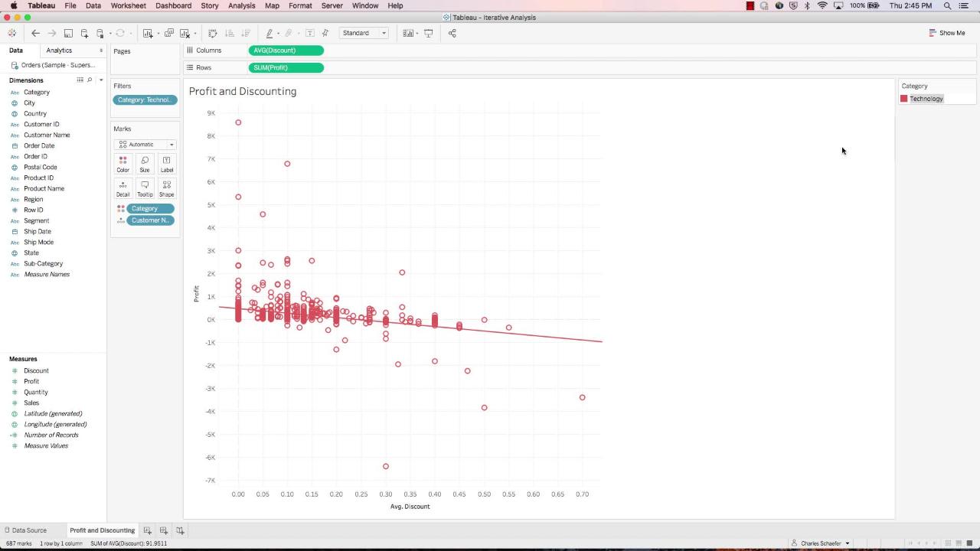Select the Profit measure

pos(31,381)
